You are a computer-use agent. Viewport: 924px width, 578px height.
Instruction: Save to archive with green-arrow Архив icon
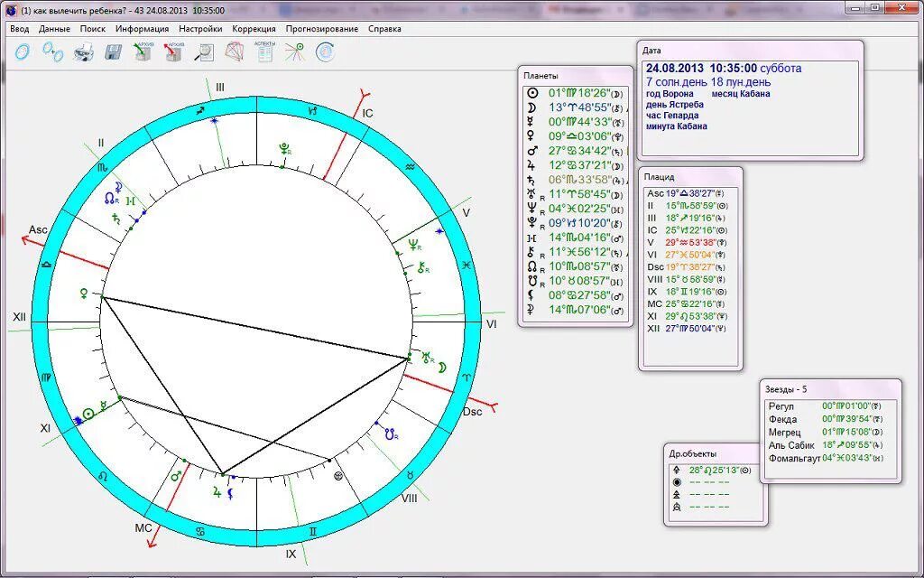(143, 51)
